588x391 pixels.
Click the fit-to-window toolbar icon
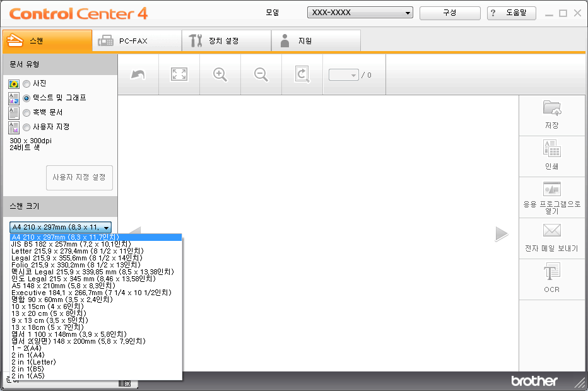(179, 74)
